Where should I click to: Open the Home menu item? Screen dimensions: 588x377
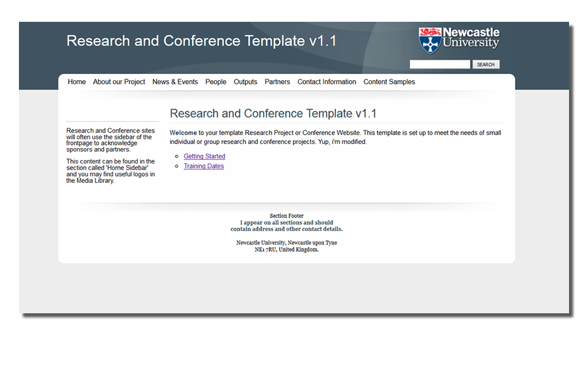(76, 82)
